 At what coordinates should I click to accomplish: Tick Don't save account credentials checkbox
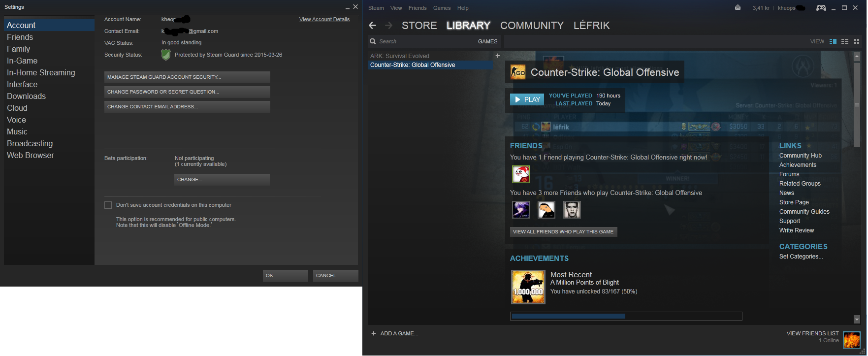[x=108, y=205]
